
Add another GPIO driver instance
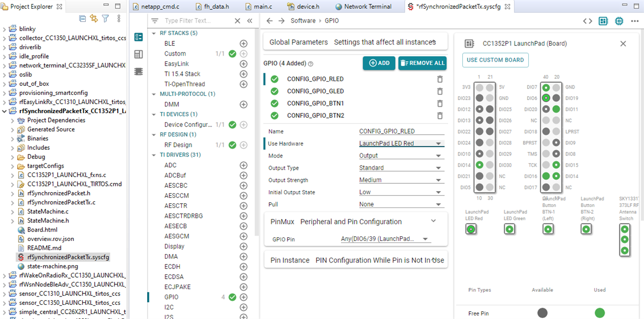[243, 297]
